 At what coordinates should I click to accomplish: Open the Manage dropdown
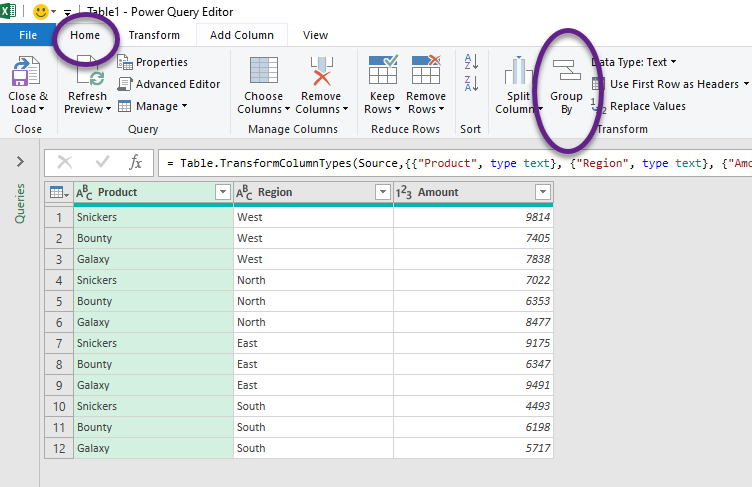(x=153, y=106)
